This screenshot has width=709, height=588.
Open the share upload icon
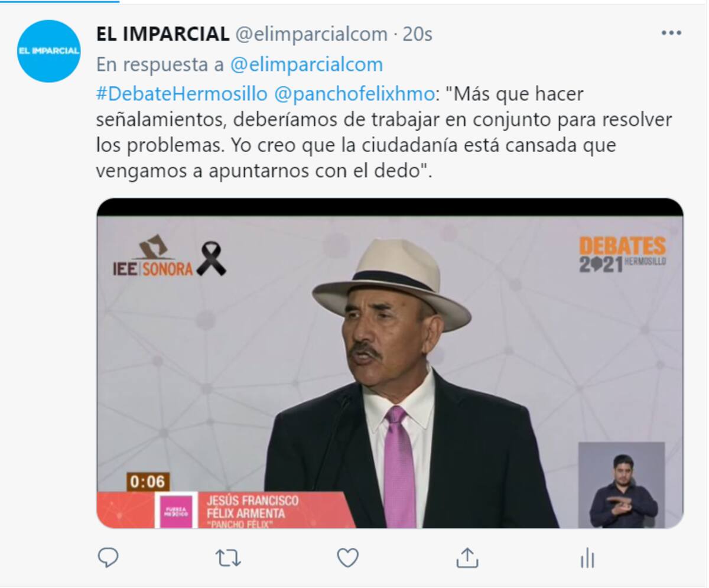coord(467,557)
